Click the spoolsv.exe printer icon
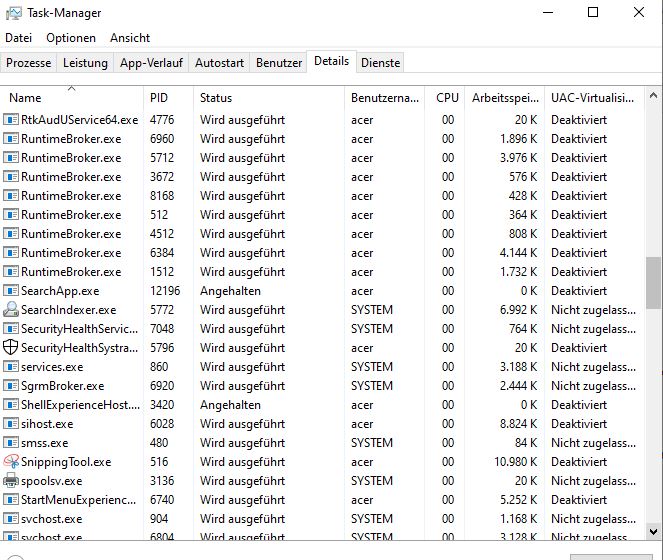 pos(11,481)
